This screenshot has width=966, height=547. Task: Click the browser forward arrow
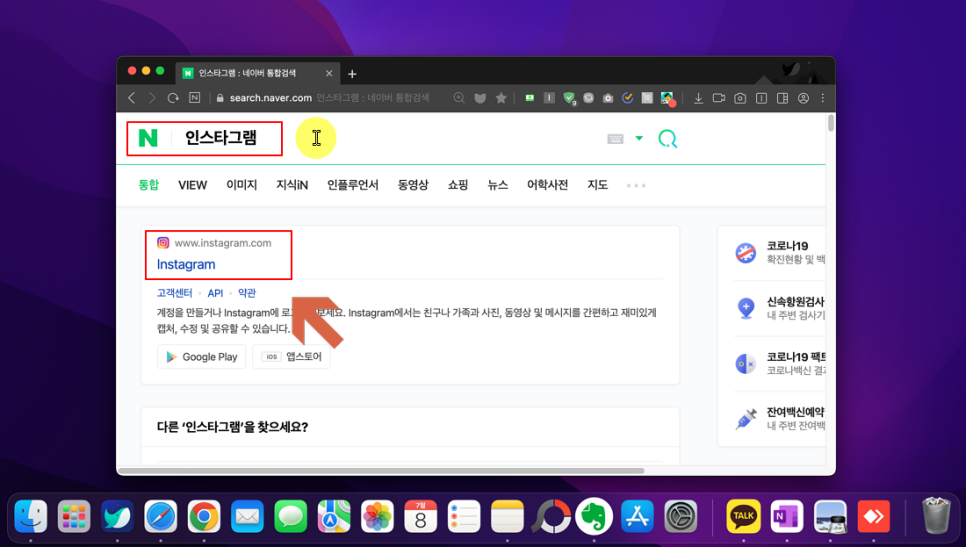(x=152, y=98)
